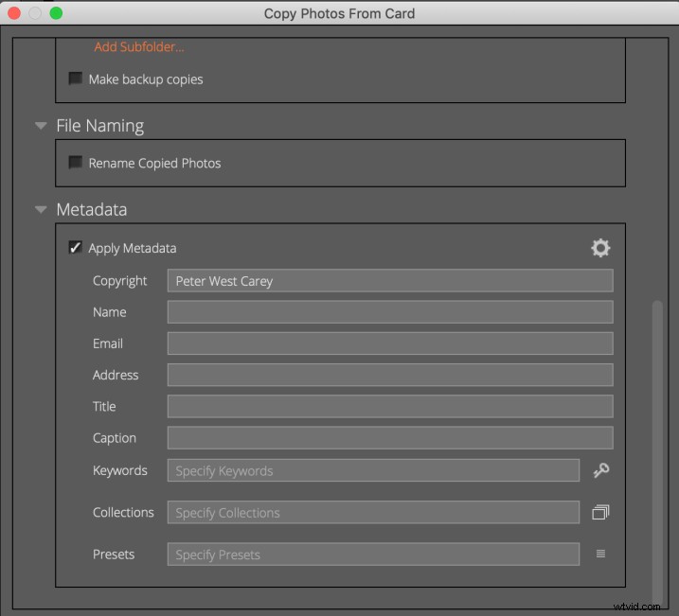Select the Specify Collections field
This screenshot has width=679, height=616.
tap(372, 512)
